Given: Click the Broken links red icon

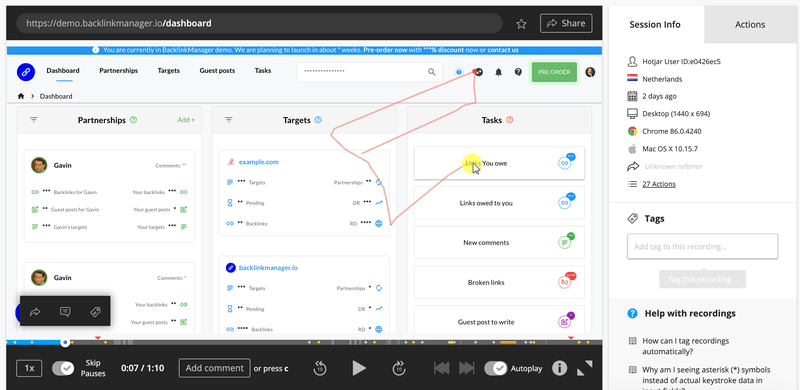Looking at the screenshot, I should 565,282.
